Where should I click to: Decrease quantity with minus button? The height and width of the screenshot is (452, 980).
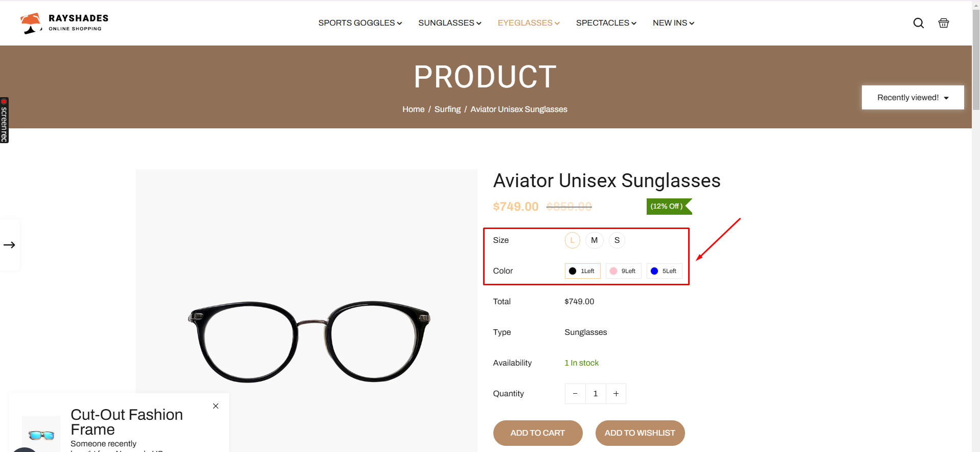pyautogui.click(x=575, y=394)
